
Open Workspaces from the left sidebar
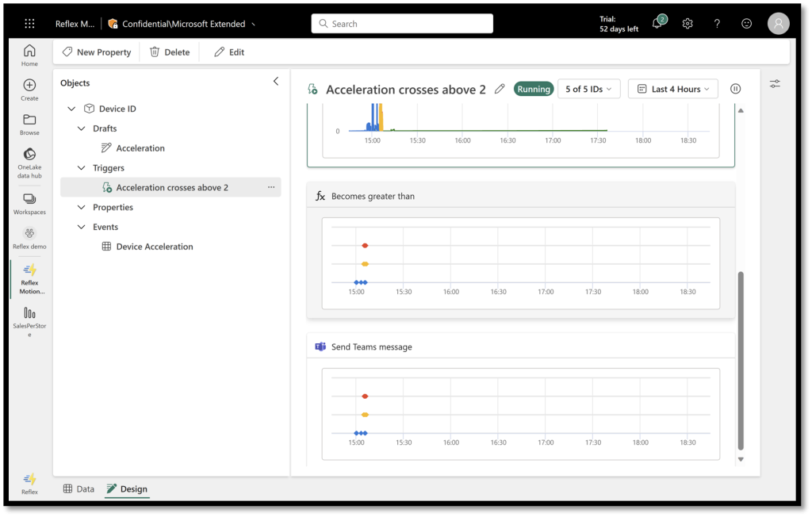[x=29, y=204]
